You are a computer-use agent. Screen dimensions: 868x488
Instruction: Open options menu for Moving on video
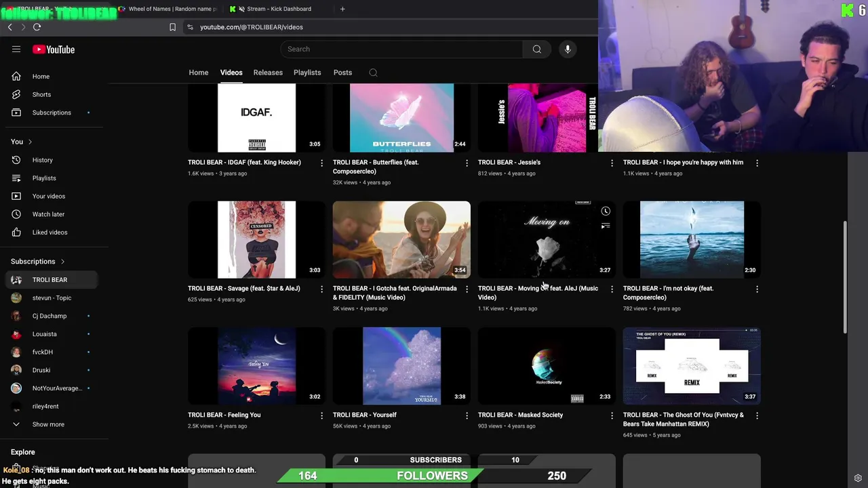(x=612, y=289)
